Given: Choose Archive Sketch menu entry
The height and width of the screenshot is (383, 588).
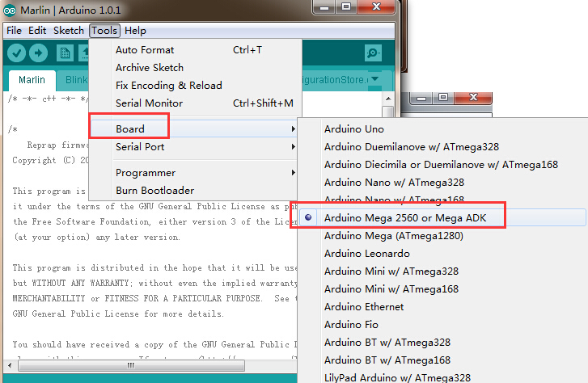Looking at the screenshot, I should tap(196, 67).
